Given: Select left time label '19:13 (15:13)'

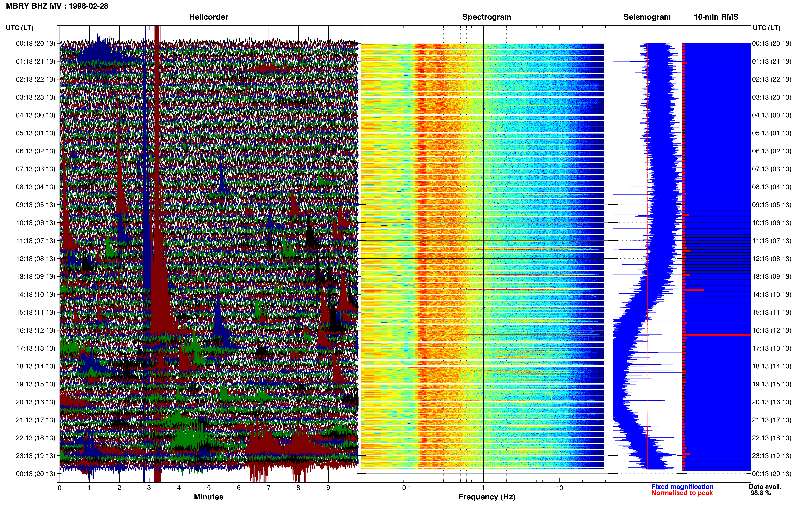Looking at the screenshot, I should coord(36,384).
